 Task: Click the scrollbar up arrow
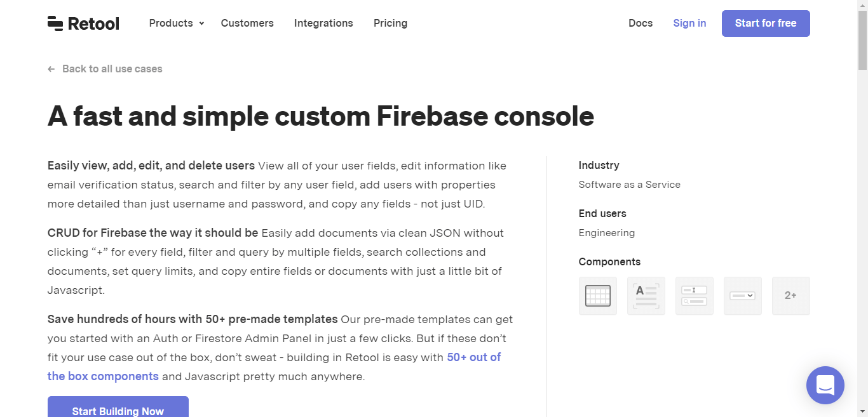[x=863, y=4]
